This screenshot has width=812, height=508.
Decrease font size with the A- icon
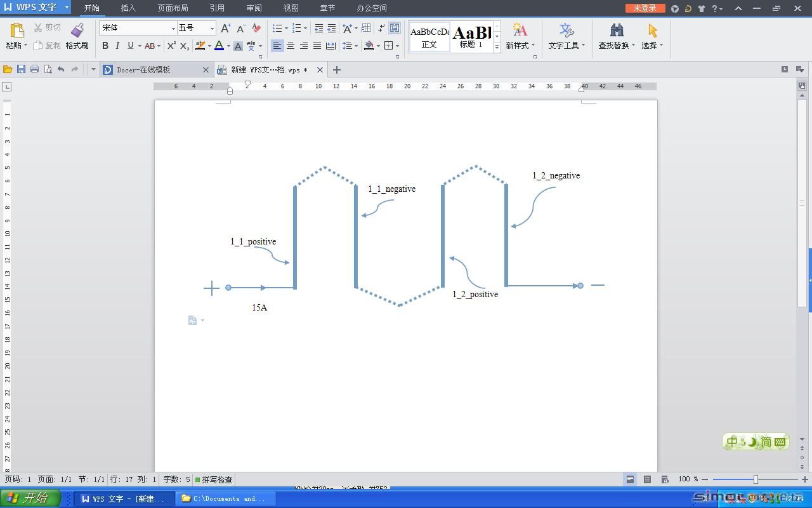click(241, 28)
